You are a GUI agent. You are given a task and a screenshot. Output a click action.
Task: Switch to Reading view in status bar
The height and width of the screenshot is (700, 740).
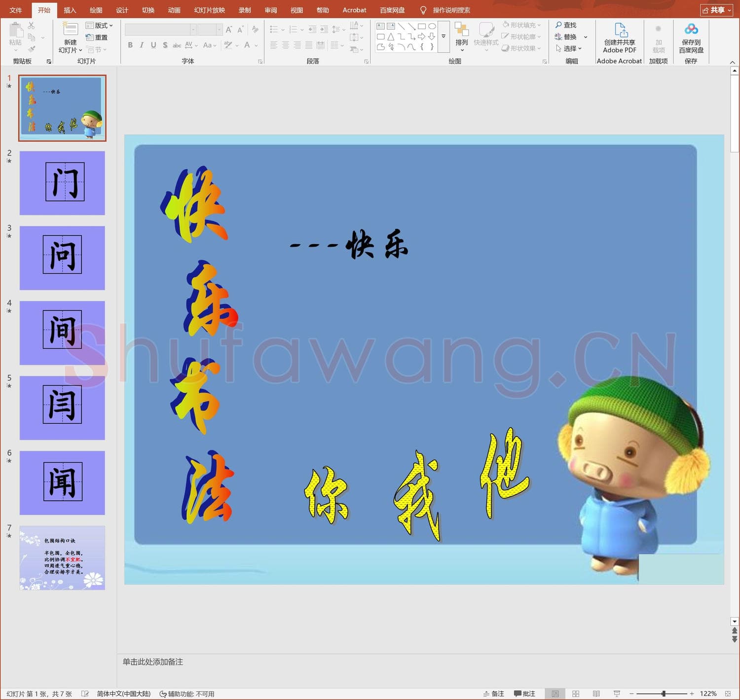(596, 694)
